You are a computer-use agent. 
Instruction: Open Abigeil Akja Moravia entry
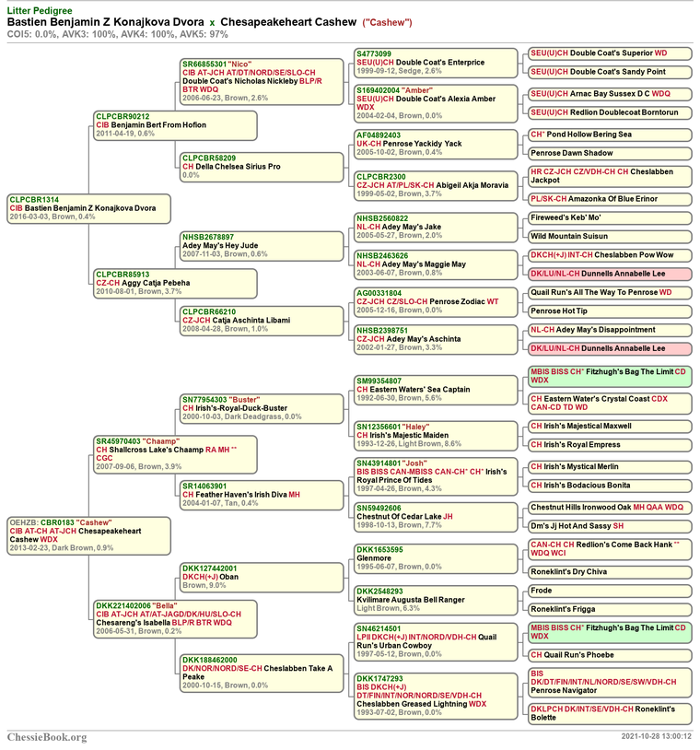pos(436,185)
